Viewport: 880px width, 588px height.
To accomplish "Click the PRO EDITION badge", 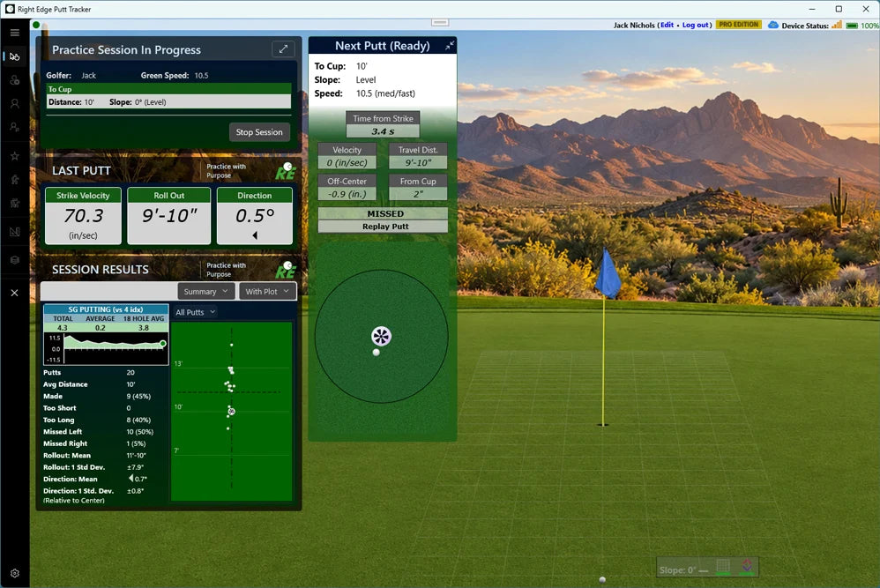I will click(x=739, y=25).
